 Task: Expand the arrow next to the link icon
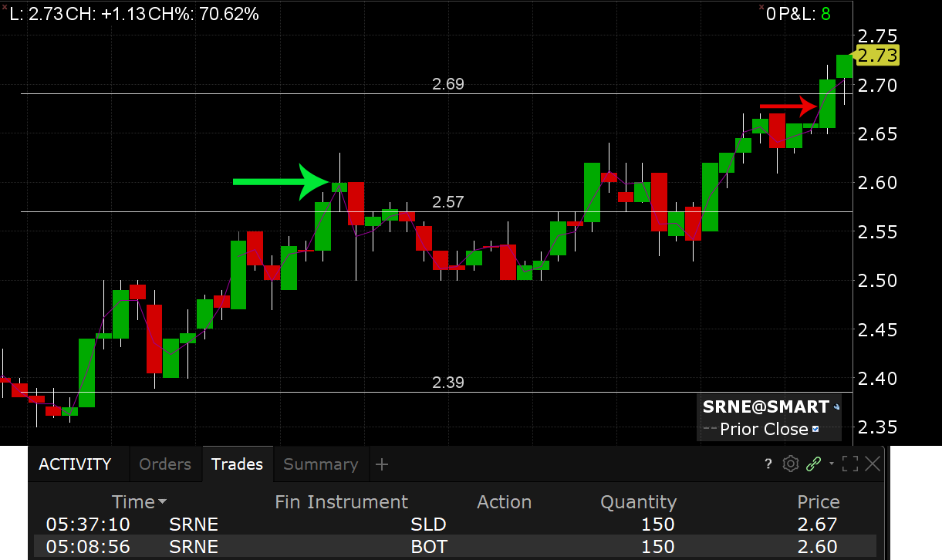pos(831,464)
